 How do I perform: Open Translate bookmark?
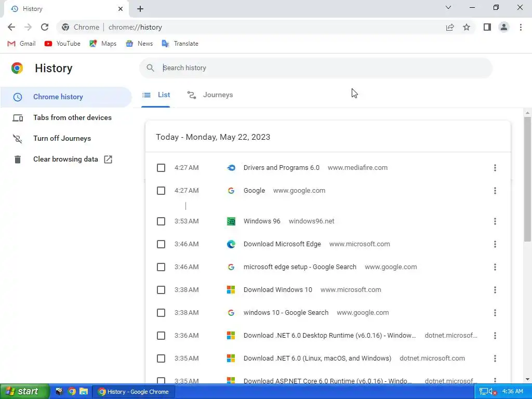point(180,44)
